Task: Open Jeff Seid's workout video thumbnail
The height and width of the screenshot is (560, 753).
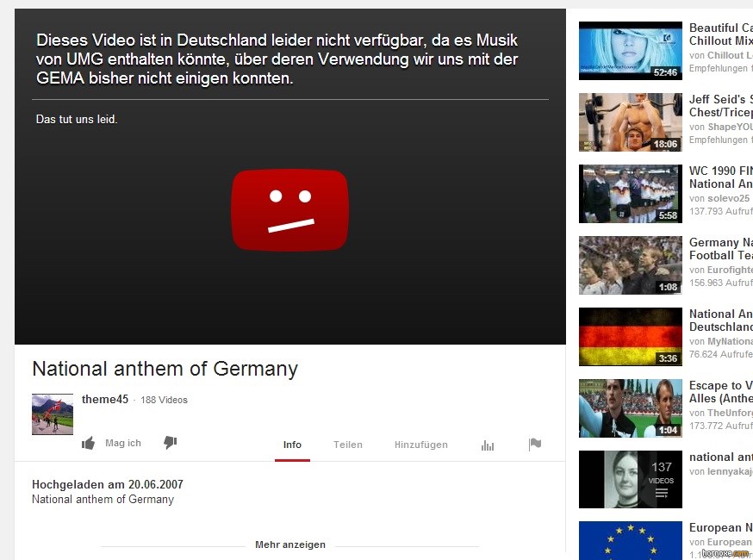Action: click(x=631, y=122)
